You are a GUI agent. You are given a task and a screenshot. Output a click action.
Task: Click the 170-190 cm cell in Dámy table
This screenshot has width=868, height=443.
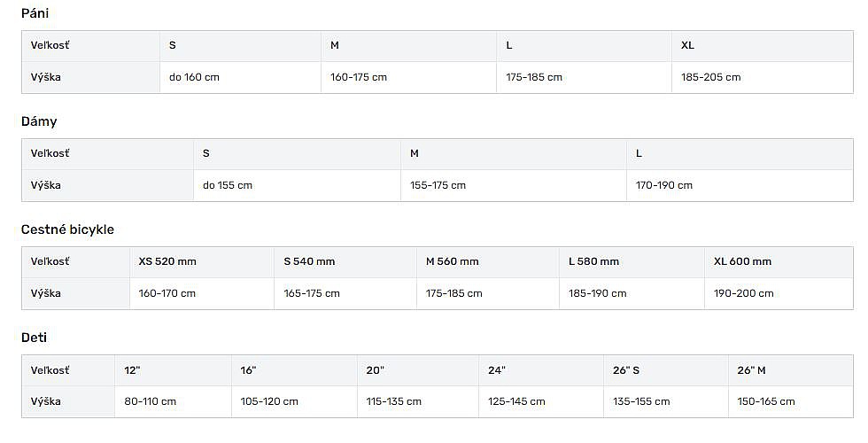[740, 185]
